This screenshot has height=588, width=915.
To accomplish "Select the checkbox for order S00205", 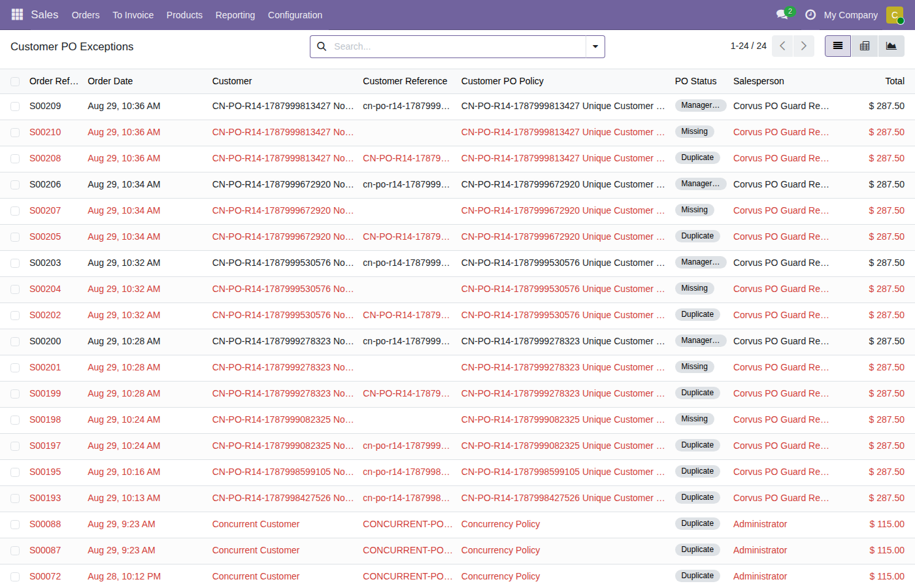I will [15, 237].
